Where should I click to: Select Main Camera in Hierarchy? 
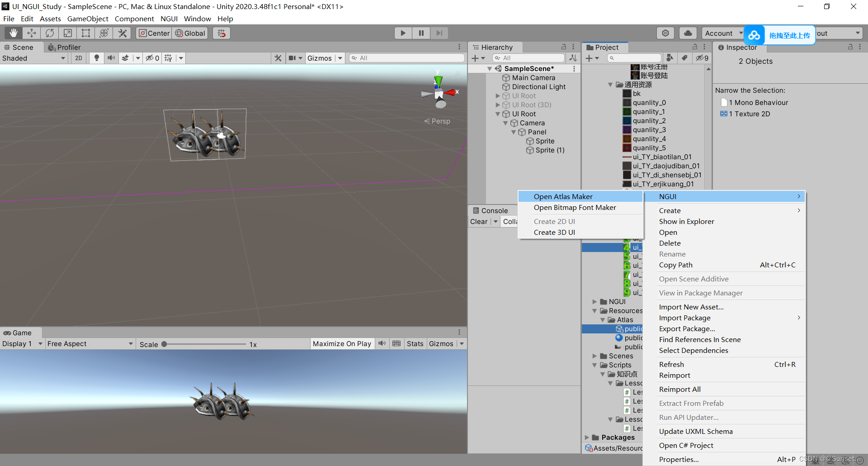(x=533, y=78)
